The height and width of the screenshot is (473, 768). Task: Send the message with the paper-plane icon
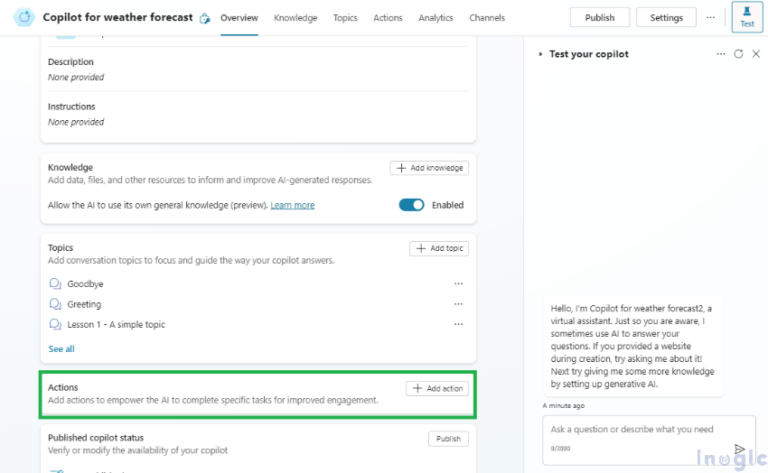click(x=739, y=449)
